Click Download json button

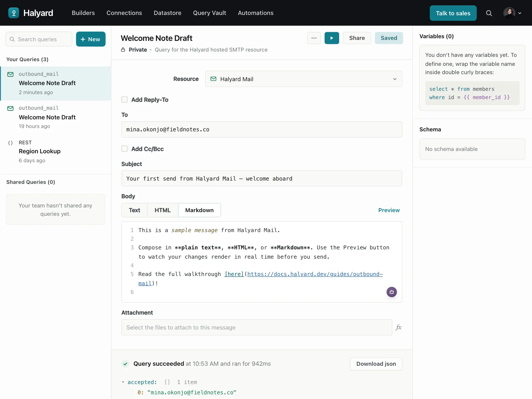[x=376, y=364]
